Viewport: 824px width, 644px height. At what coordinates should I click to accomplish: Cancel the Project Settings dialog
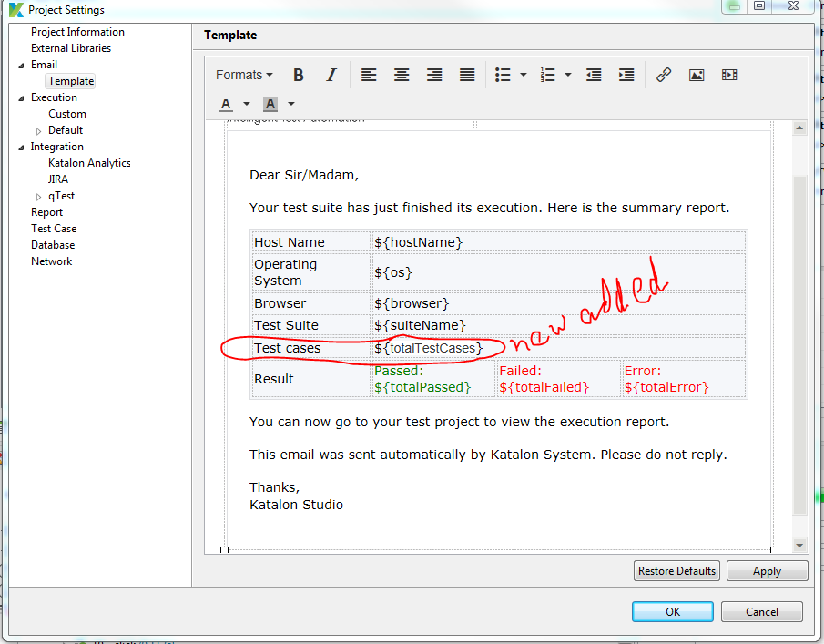click(x=762, y=612)
